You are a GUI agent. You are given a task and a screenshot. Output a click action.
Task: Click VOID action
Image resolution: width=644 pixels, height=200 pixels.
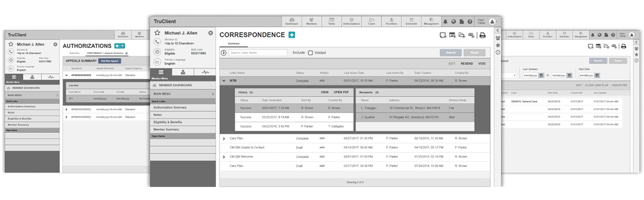(x=482, y=64)
